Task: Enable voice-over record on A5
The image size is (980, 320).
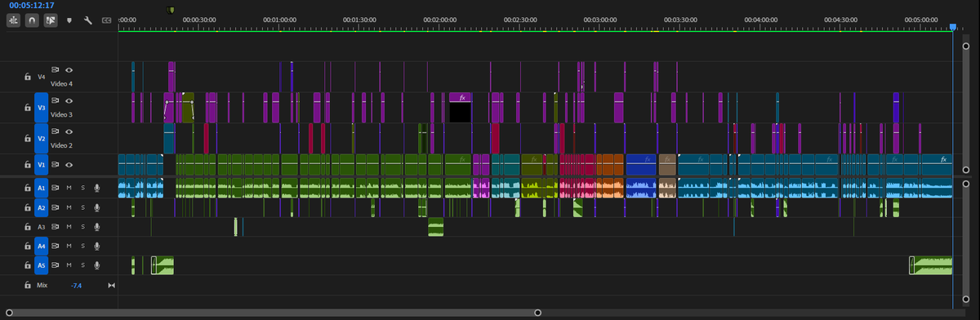Action: (x=96, y=265)
